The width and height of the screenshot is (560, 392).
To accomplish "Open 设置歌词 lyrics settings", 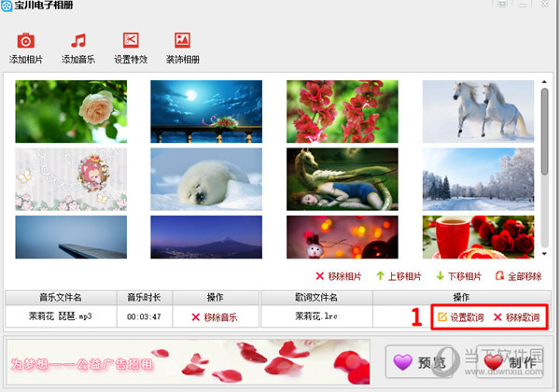I will tap(459, 317).
